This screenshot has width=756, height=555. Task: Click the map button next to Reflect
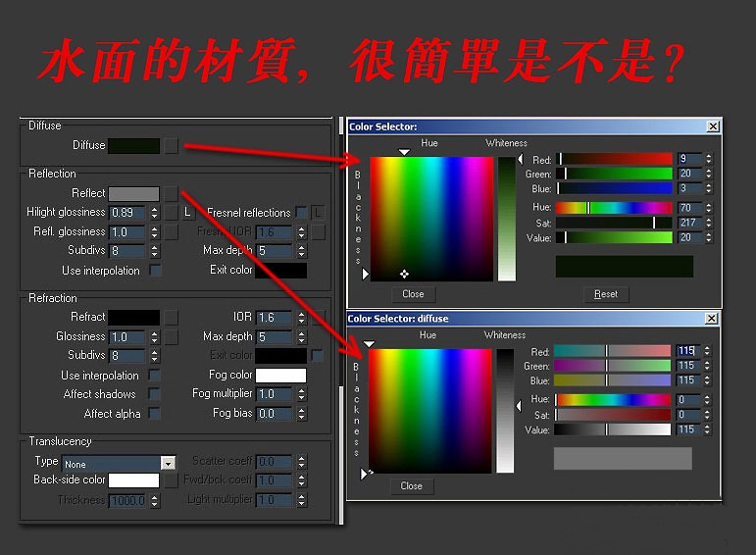click(171, 194)
